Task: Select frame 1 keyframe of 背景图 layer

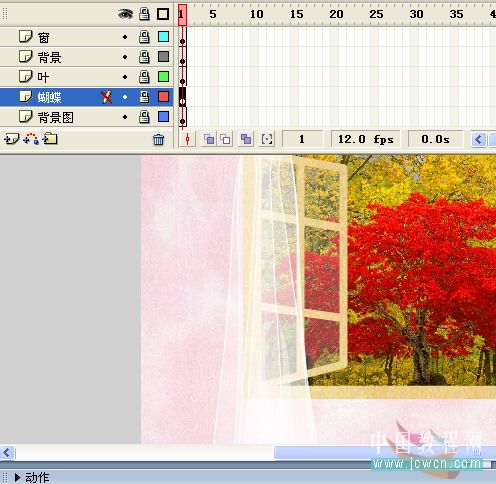Action: coord(183,117)
